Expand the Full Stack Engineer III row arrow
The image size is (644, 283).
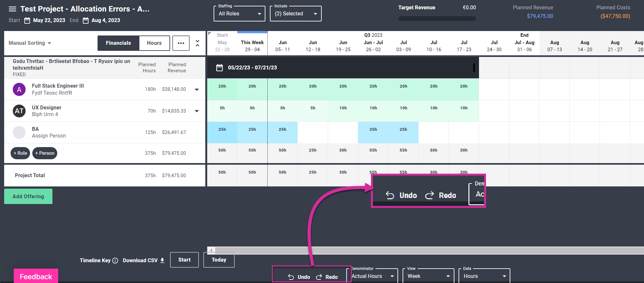(197, 90)
